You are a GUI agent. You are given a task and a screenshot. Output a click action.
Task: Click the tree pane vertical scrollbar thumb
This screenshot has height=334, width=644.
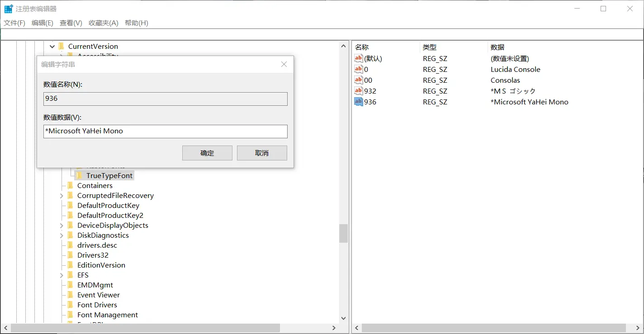point(343,233)
